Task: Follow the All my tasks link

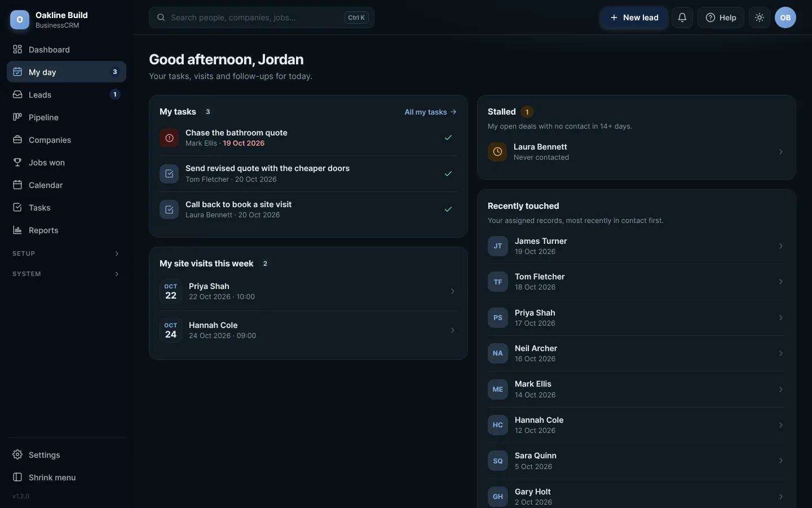Action: (431, 112)
